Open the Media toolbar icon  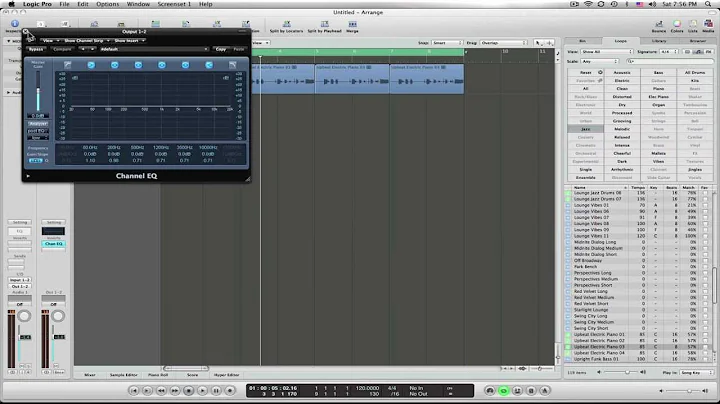pyautogui.click(x=708, y=24)
